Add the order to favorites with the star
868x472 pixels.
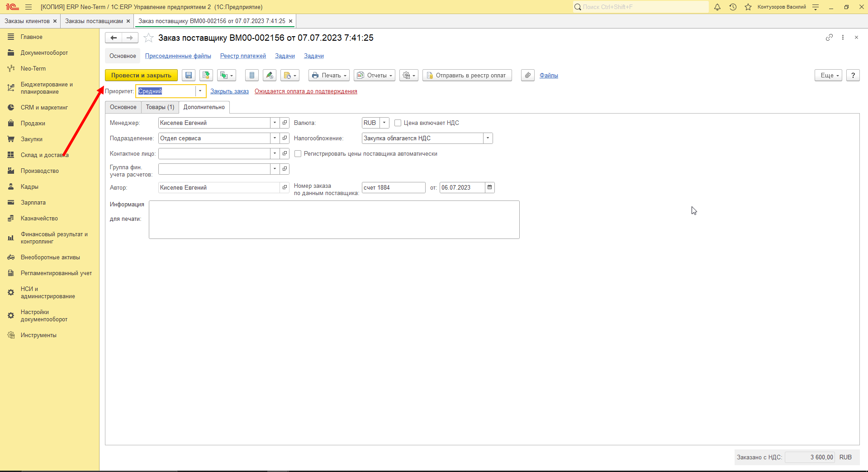(x=148, y=38)
